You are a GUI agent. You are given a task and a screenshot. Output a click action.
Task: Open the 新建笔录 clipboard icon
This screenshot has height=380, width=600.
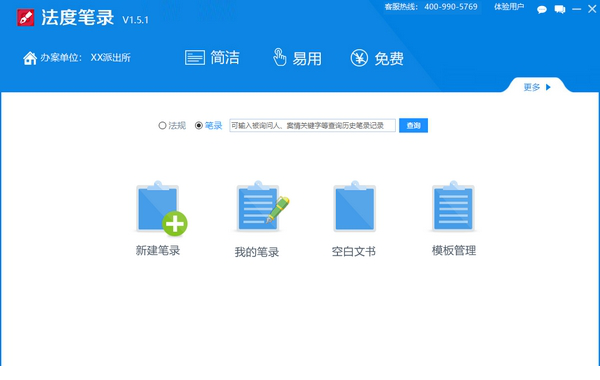pyautogui.click(x=161, y=208)
